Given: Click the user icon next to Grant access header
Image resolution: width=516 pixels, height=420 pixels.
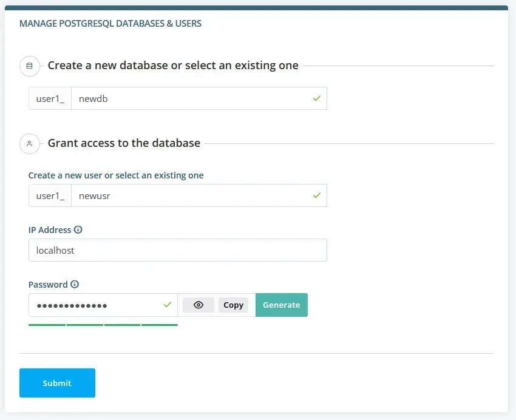Looking at the screenshot, I should pyautogui.click(x=30, y=144).
